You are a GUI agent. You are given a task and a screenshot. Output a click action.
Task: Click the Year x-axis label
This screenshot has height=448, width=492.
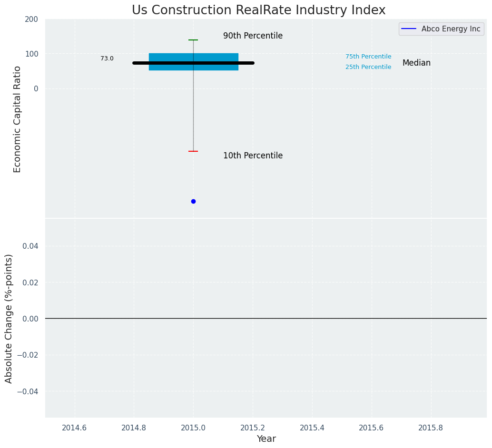(x=266, y=438)
